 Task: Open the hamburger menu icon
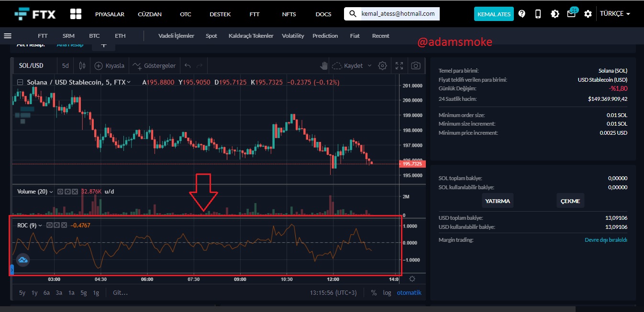point(7,36)
